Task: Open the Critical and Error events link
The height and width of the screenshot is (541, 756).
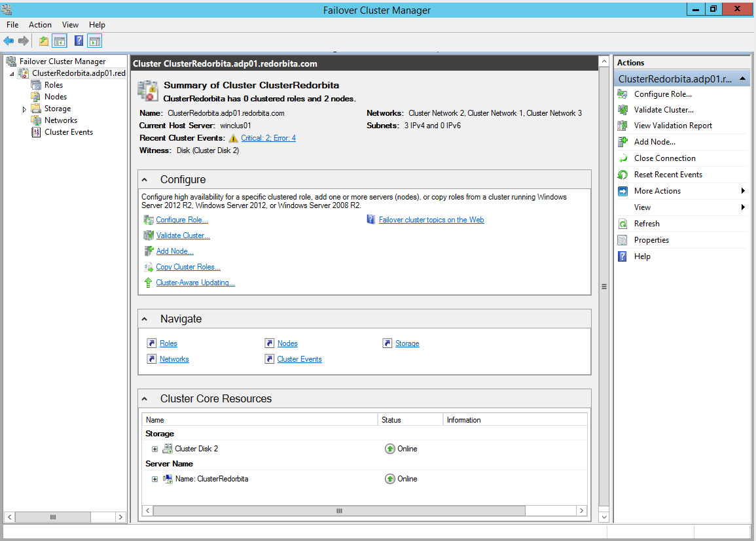Action: (268, 138)
